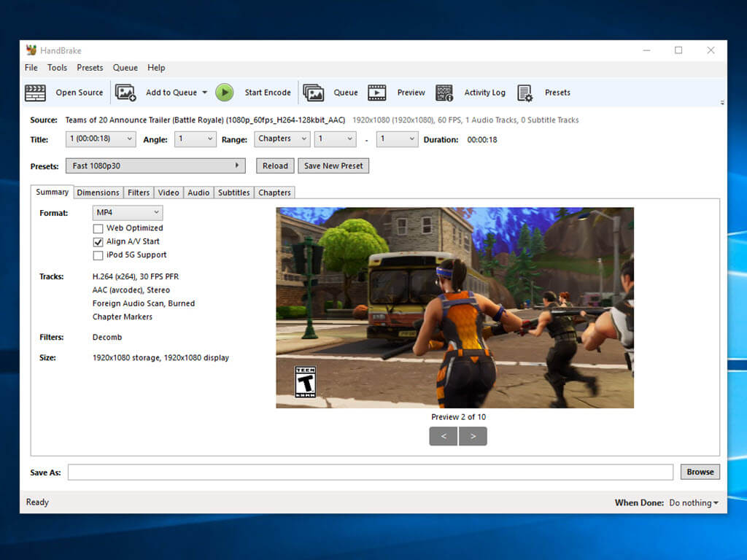This screenshot has height=560, width=747.
Task: Minimize the HandBrake window
Action: coord(646,50)
